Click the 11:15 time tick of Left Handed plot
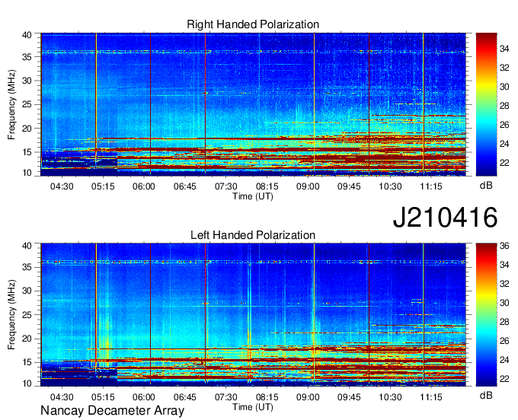The width and height of the screenshot is (518, 420). (x=431, y=397)
